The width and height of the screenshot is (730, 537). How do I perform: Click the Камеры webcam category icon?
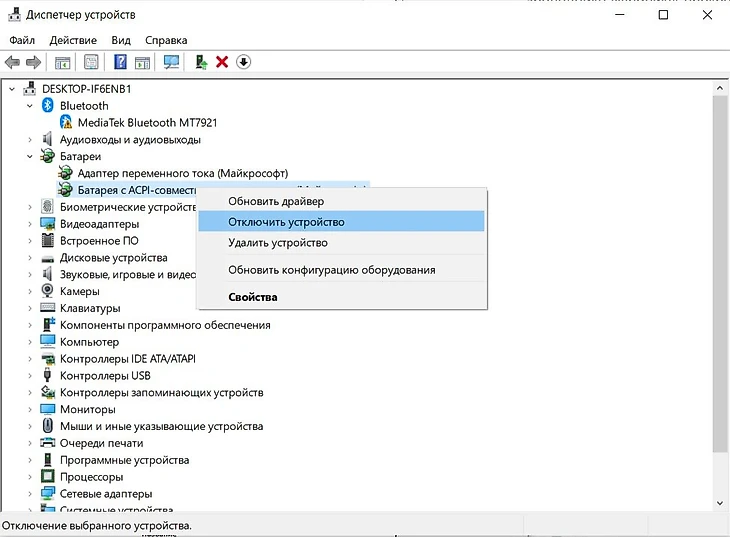(47, 291)
